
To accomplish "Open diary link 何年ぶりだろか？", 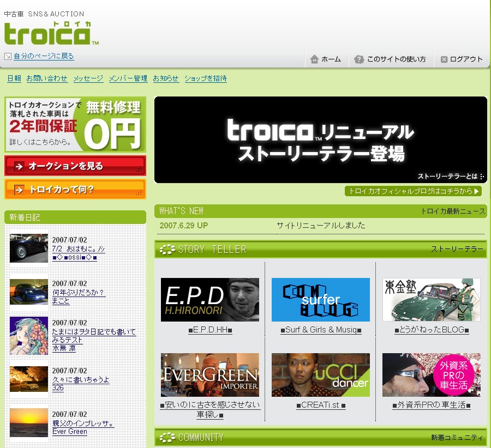I will point(78,293).
